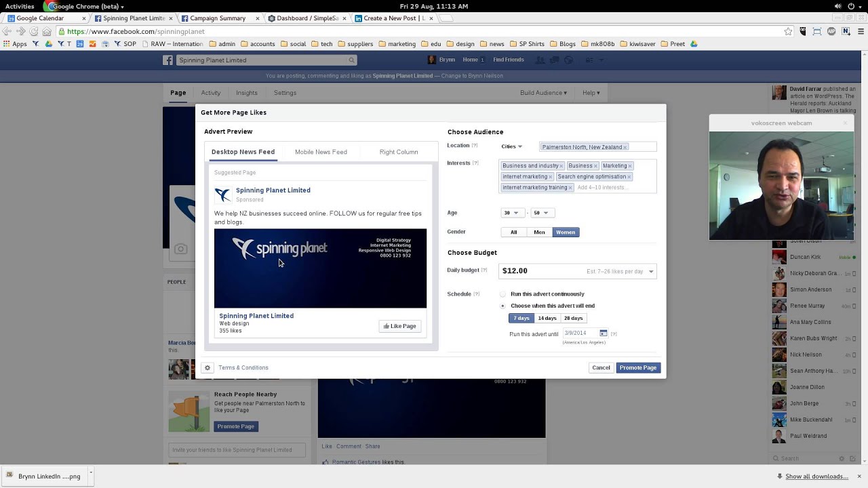Image resolution: width=868 pixels, height=488 pixels.
Task: Open the Google Drive bookmark after Preet
Action: (694, 44)
